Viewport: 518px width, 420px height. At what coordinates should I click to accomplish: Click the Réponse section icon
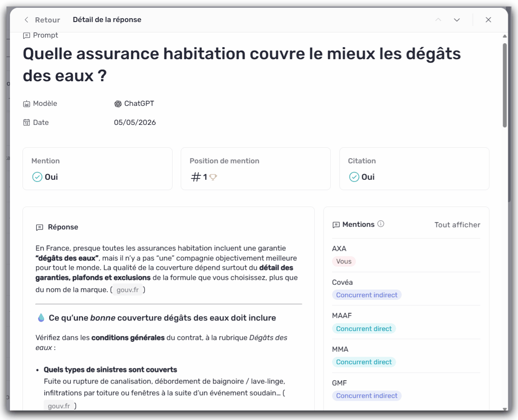[x=40, y=227]
